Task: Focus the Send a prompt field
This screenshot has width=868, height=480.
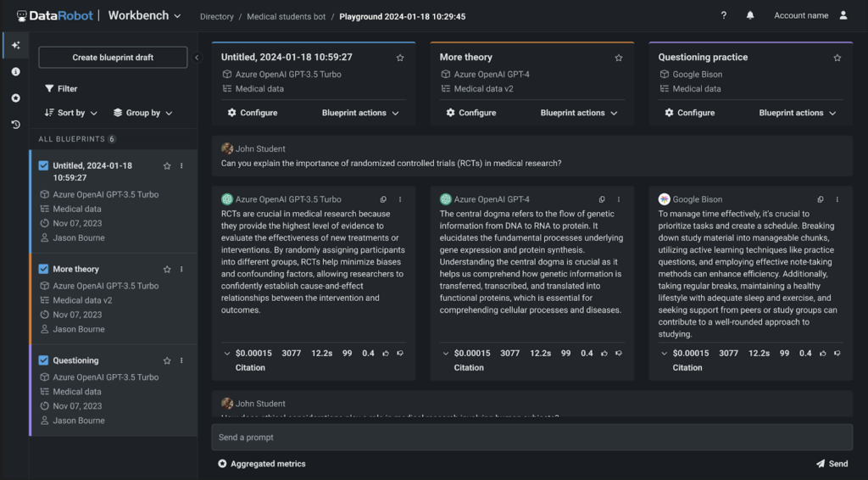Action: 532,438
